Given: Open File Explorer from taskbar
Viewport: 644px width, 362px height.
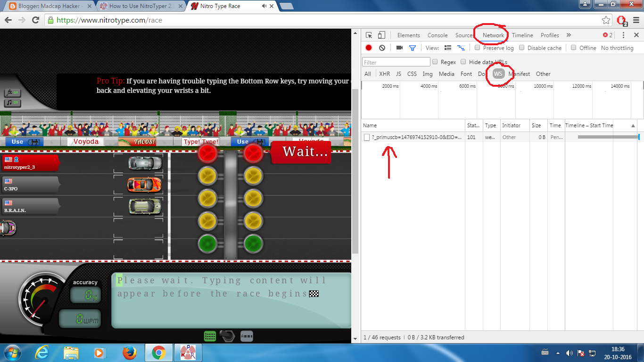Looking at the screenshot, I should point(71,353).
